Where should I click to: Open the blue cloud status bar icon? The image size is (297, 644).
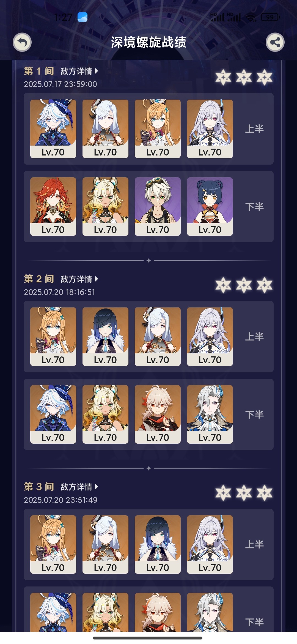coord(82,17)
